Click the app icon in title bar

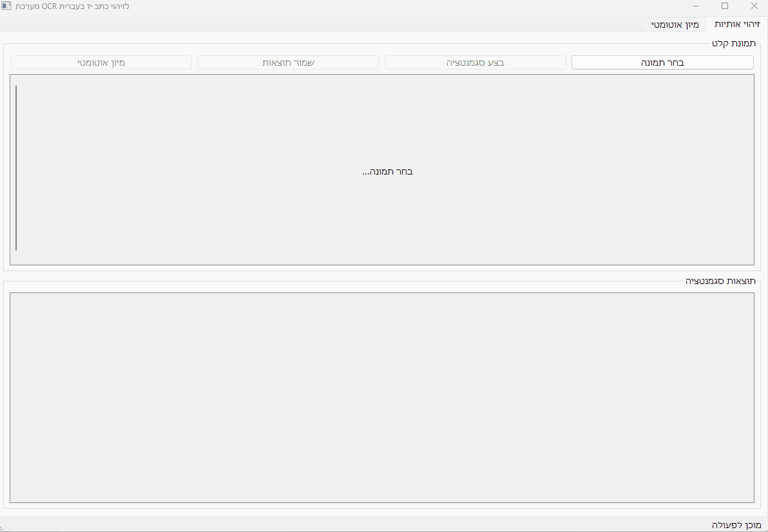point(6,6)
